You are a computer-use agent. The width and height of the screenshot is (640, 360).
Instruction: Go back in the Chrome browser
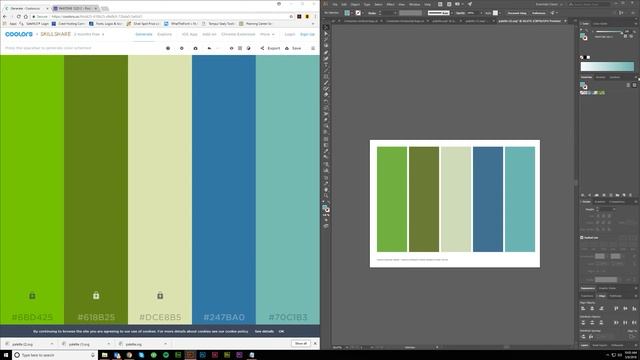4,17
